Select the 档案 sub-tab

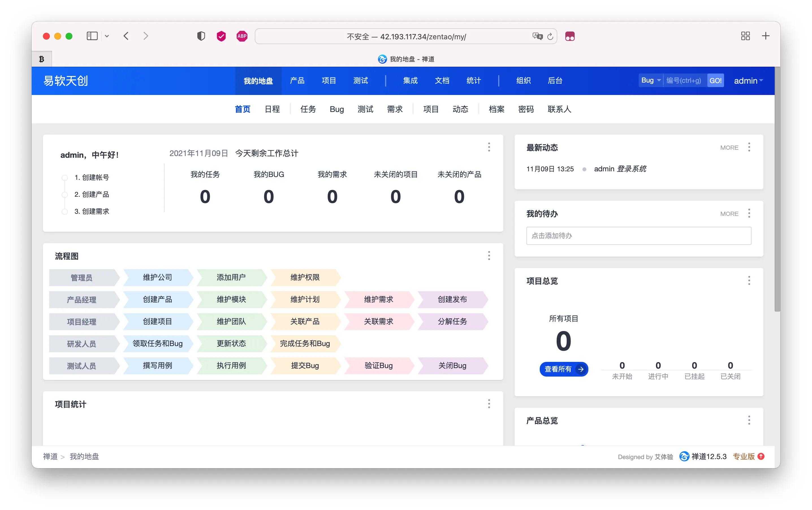point(496,109)
